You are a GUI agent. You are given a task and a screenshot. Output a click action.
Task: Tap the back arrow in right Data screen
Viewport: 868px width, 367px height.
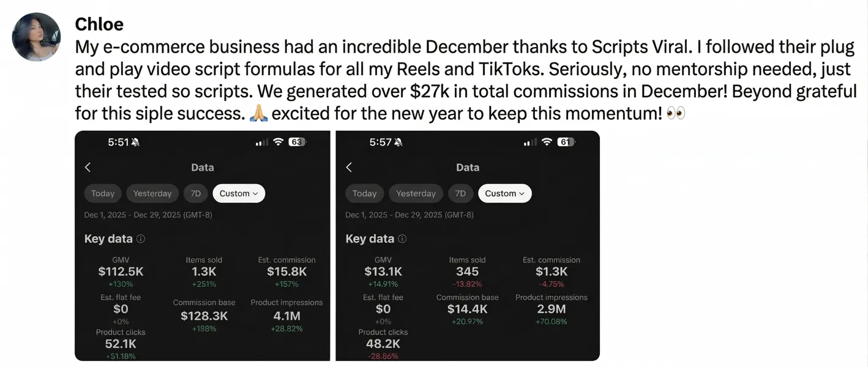349,167
